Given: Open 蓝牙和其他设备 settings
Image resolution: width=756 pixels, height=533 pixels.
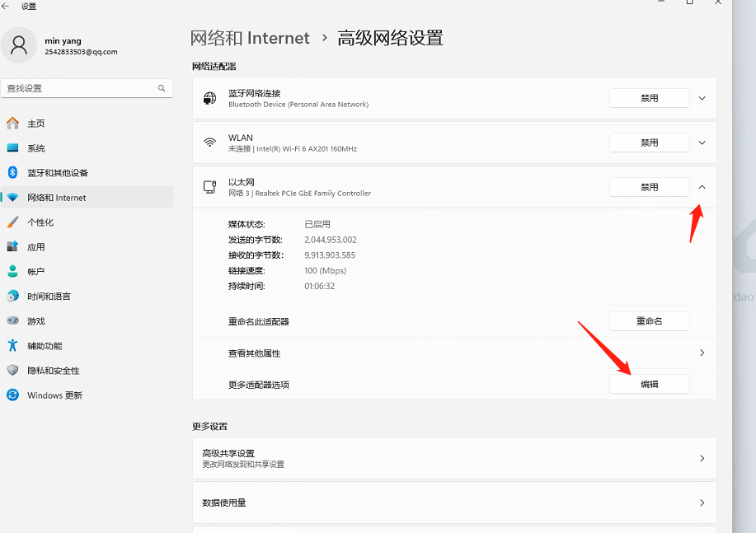Looking at the screenshot, I should coord(58,173).
